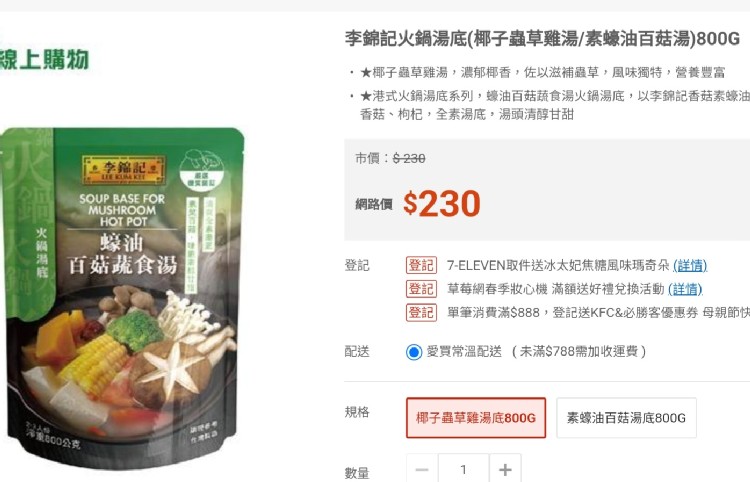
Task: Click the second 登記 badge for 草莓網 promotion
Action: (421, 289)
